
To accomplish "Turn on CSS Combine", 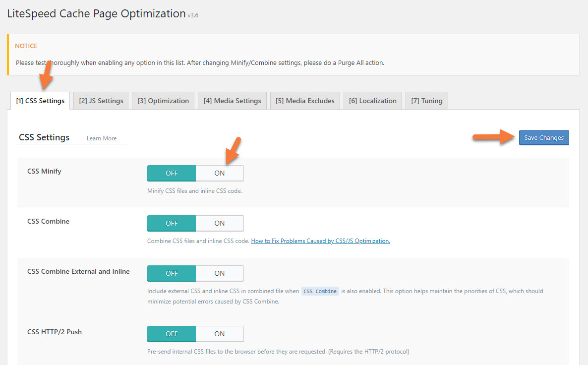I will 219,223.
